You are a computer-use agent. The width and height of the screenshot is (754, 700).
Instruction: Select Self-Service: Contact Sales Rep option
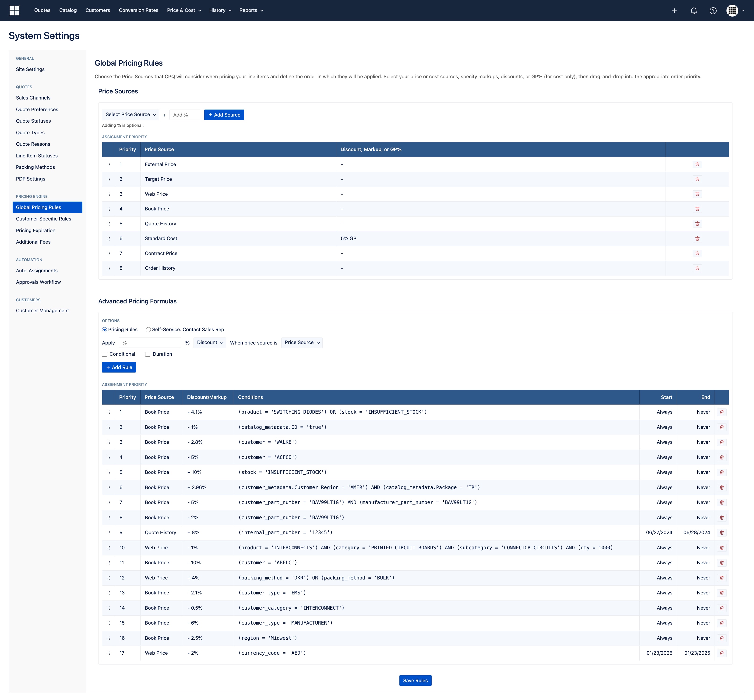click(148, 330)
